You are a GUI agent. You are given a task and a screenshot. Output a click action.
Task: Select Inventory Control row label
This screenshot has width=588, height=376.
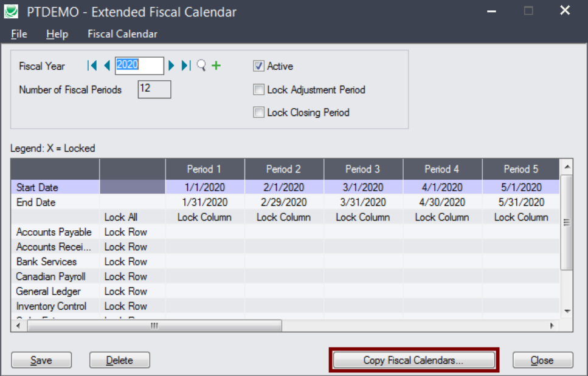click(55, 306)
